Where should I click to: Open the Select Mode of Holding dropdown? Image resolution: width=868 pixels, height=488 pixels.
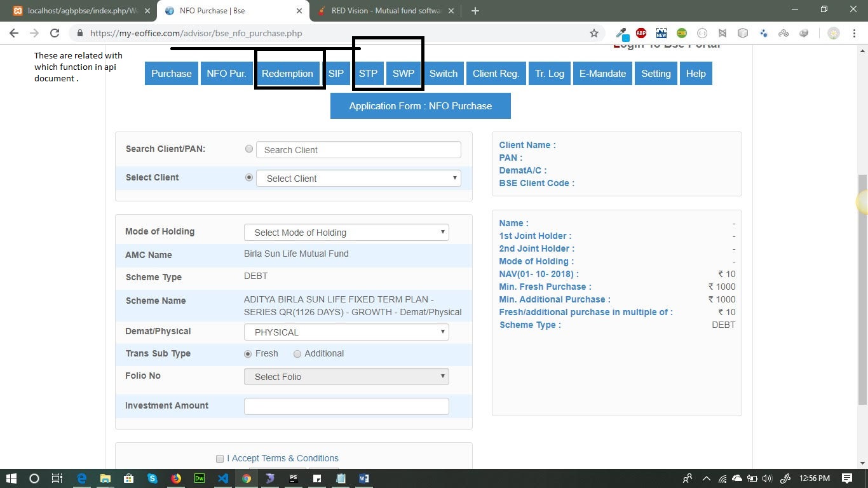(x=346, y=233)
